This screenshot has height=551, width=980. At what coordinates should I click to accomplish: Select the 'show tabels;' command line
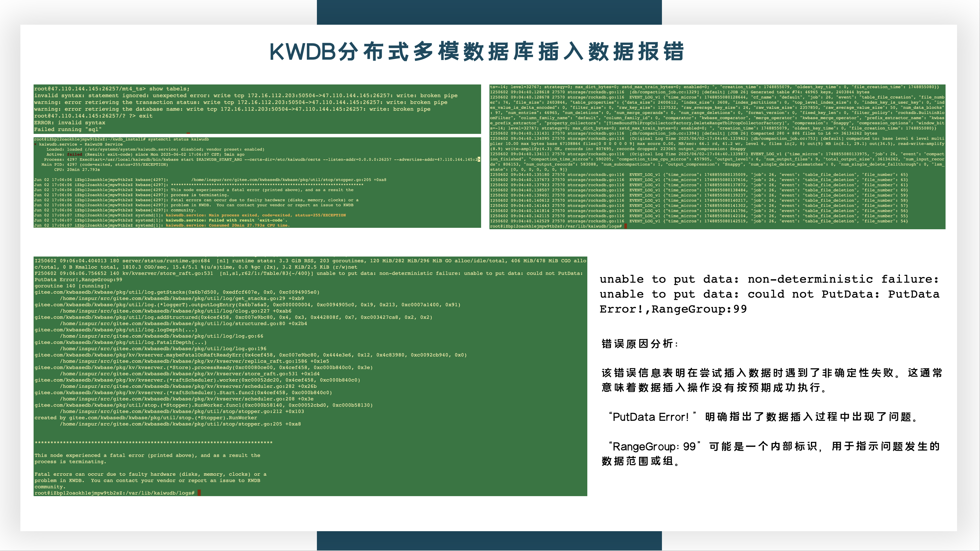pos(112,89)
